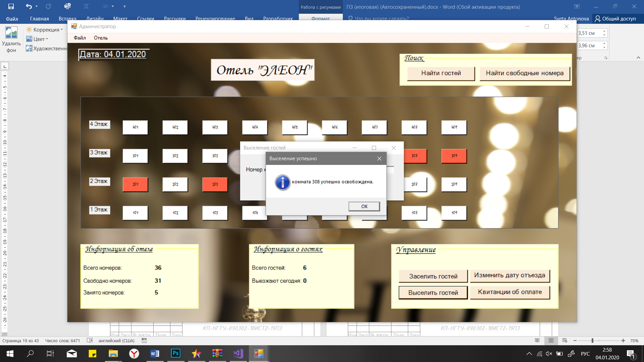Open the Windows Start menu
The image size is (644, 362).
pyautogui.click(x=10, y=354)
